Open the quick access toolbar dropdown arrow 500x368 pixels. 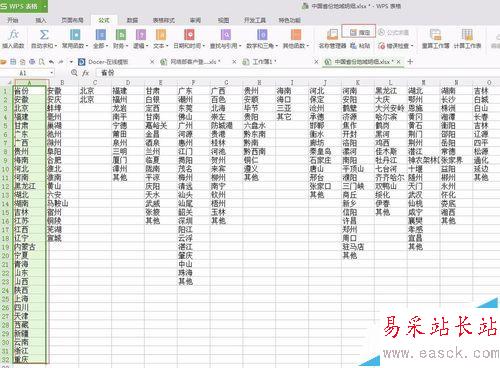coord(71,62)
